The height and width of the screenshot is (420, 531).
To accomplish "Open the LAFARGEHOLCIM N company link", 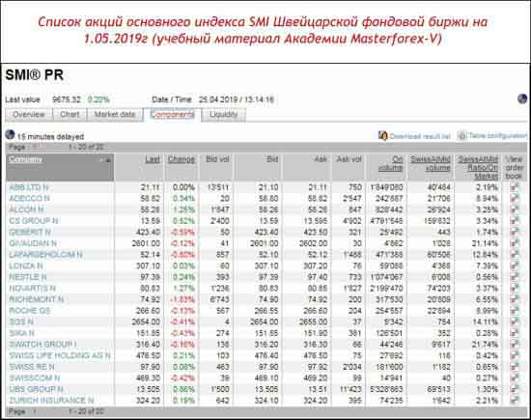I will (45, 255).
